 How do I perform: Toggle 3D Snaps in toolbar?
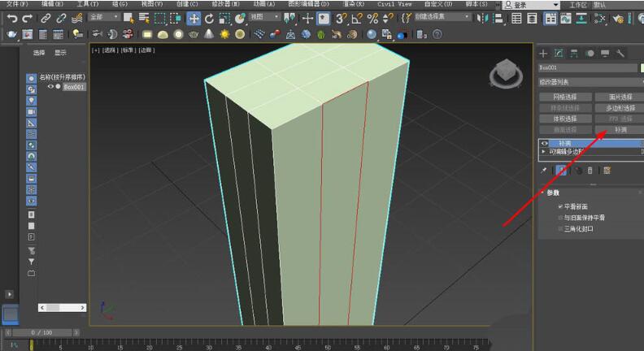point(341,19)
